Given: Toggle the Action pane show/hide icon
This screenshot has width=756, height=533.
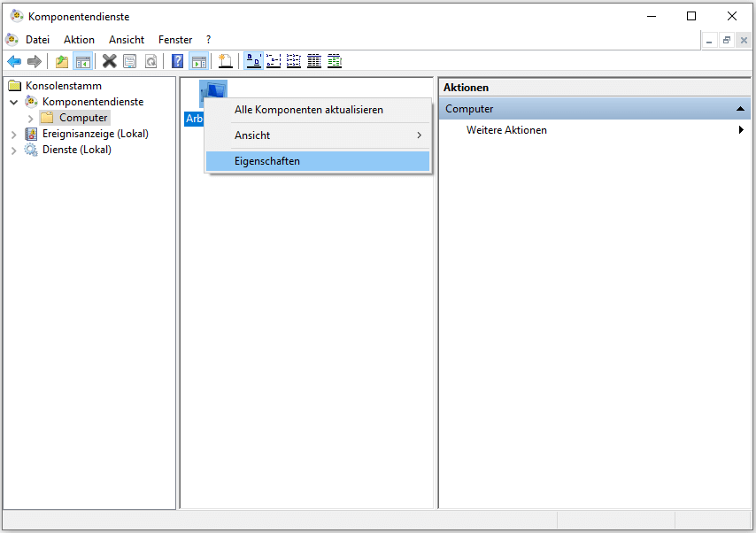Looking at the screenshot, I should click(199, 61).
